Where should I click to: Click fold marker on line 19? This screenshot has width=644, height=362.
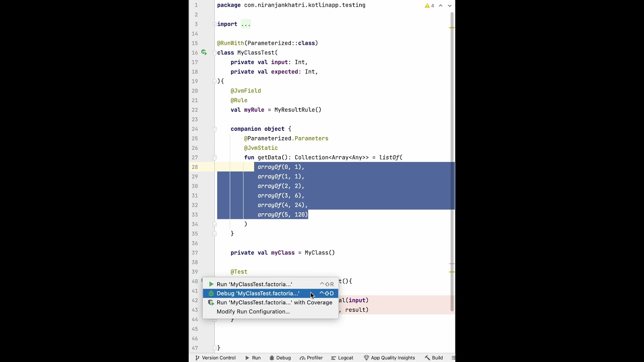[x=214, y=81]
